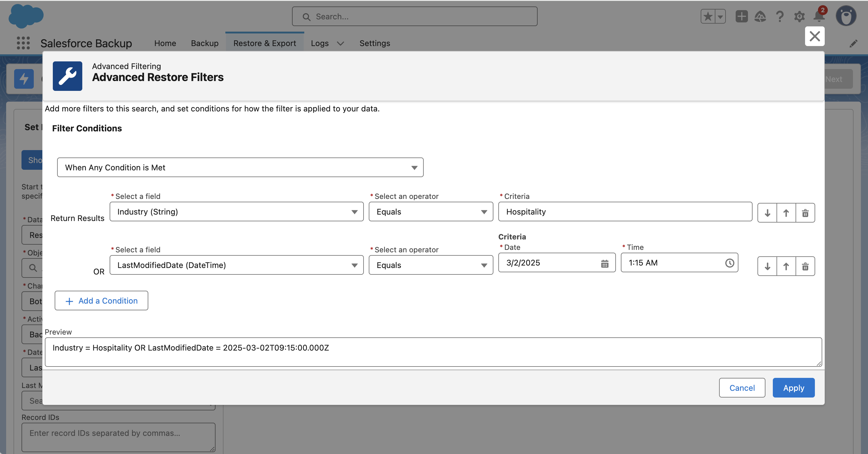Image resolution: width=868 pixels, height=454 pixels.
Task: Open the When Any Condition is Met dropdown
Action: [x=240, y=167]
